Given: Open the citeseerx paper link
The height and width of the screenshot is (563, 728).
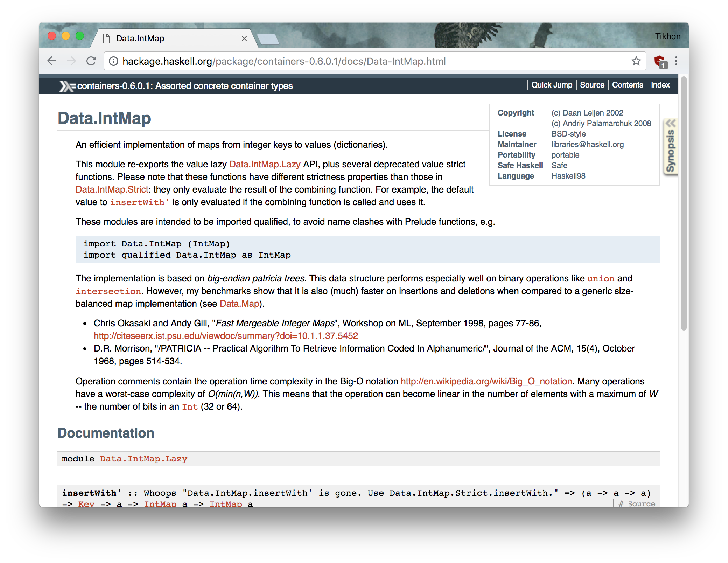Looking at the screenshot, I should [226, 336].
